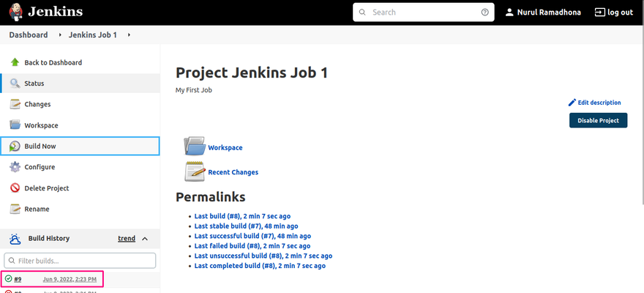Click the magnifier icon in search box
Viewport: 644px width, 293px height.
pyautogui.click(x=362, y=12)
